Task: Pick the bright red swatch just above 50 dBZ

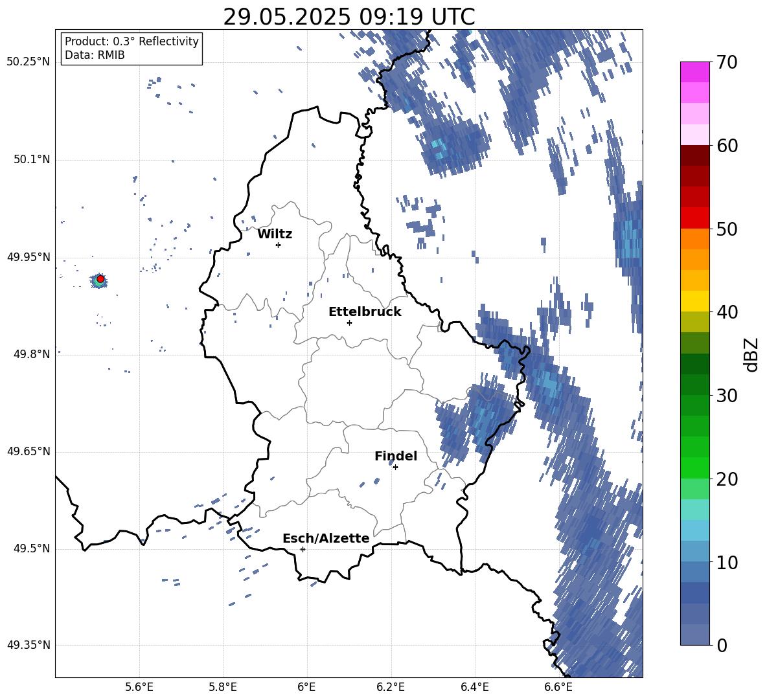Action: pos(694,218)
